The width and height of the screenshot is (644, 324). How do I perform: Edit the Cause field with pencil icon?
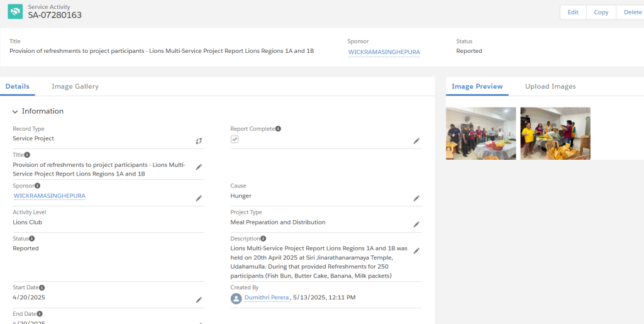pos(416,198)
